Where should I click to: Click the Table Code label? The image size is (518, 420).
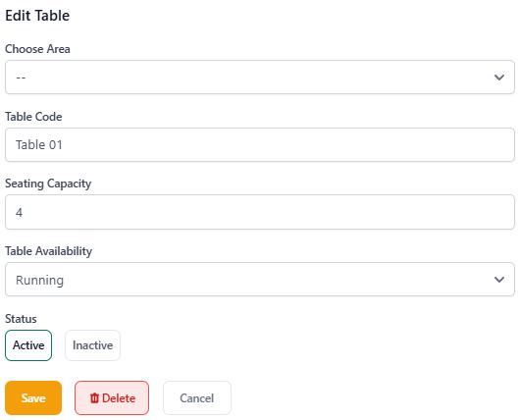33,117
